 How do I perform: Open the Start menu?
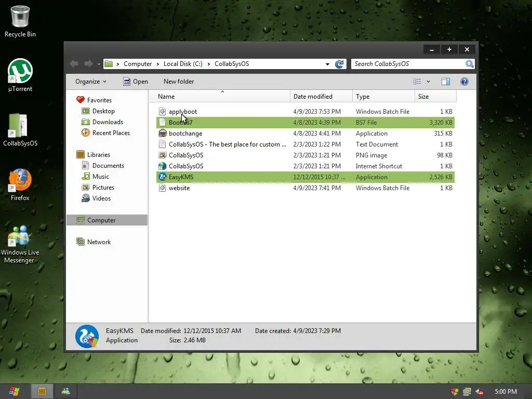14,392
